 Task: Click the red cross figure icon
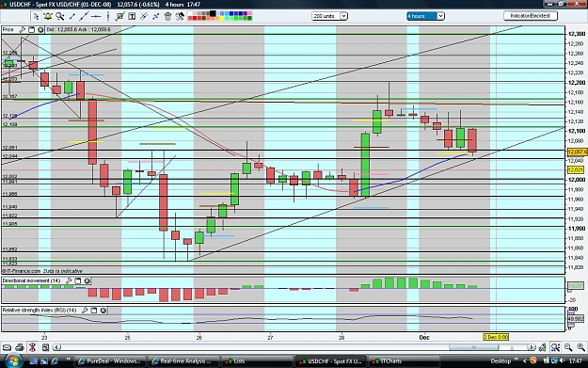32,347
